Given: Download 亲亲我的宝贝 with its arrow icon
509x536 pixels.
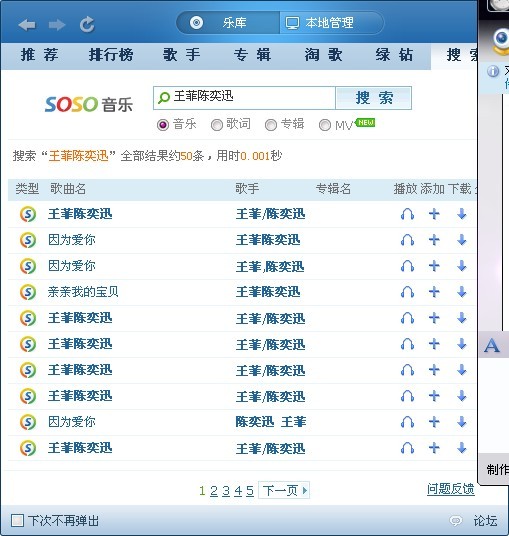Looking at the screenshot, I should tap(461, 292).
